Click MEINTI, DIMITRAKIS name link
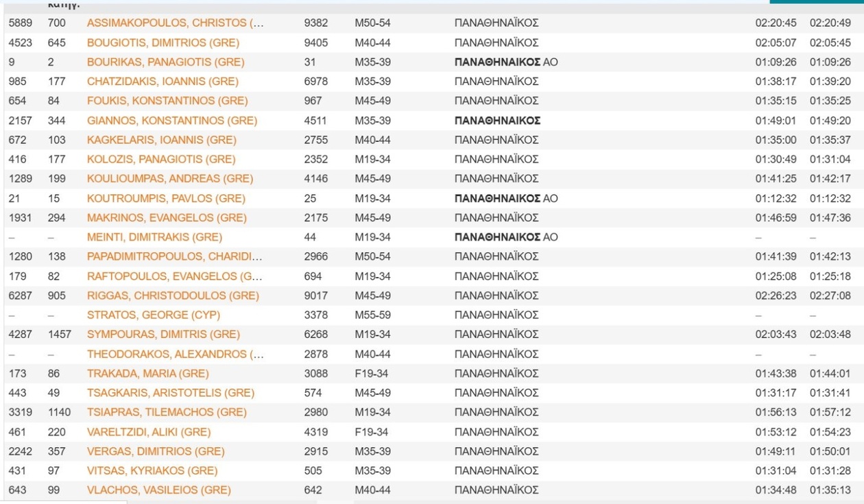 coord(154,237)
